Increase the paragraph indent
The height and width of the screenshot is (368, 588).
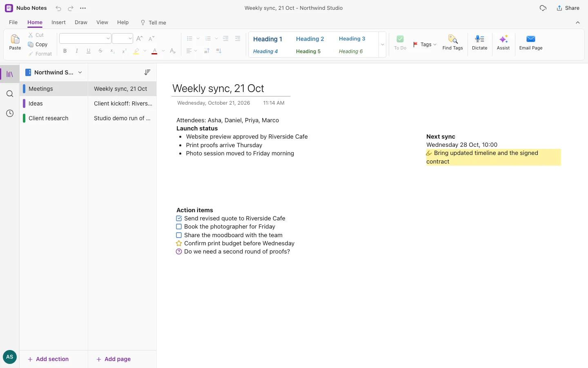[238, 38]
